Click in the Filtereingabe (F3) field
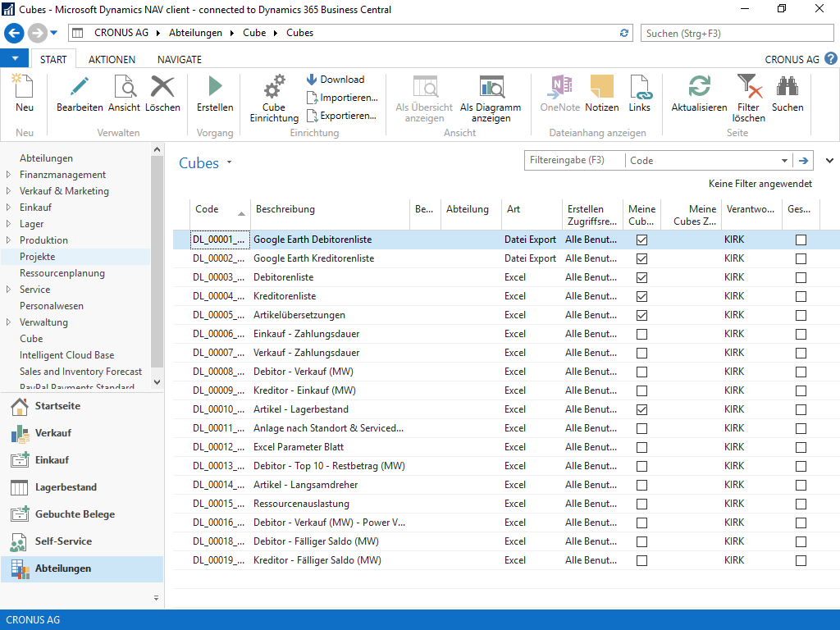 click(x=574, y=160)
